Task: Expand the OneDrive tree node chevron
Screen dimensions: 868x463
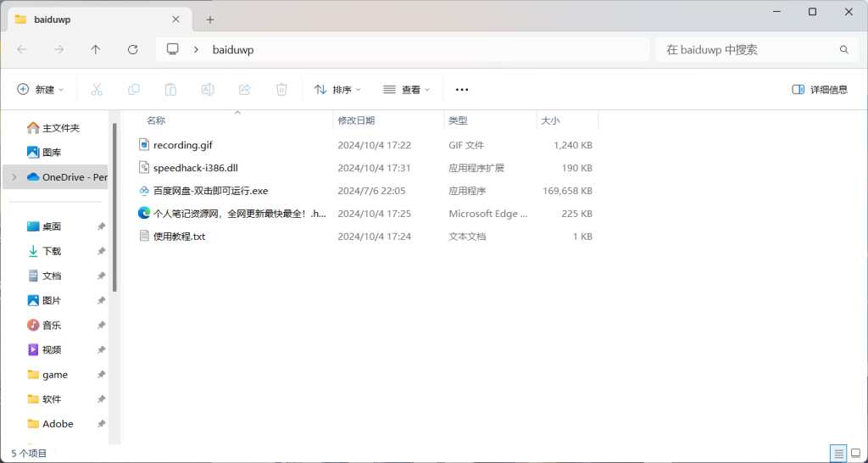Action: click(14, 177)
